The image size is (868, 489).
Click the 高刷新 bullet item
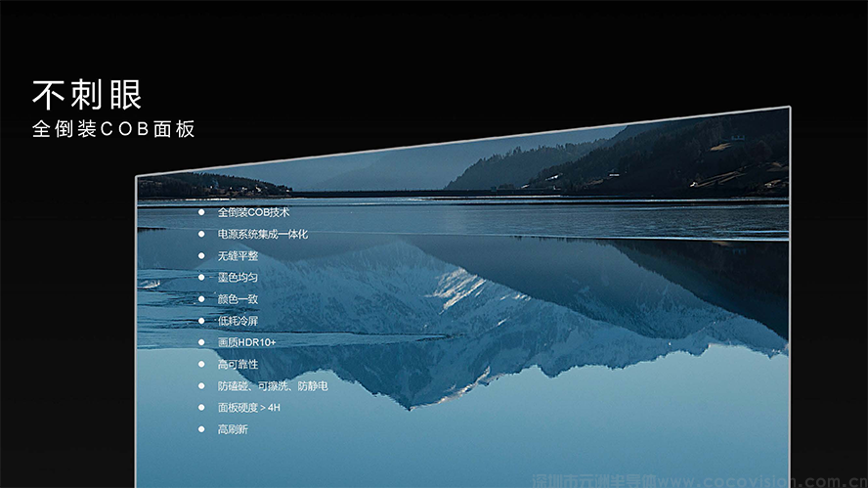tap(233, 429)
